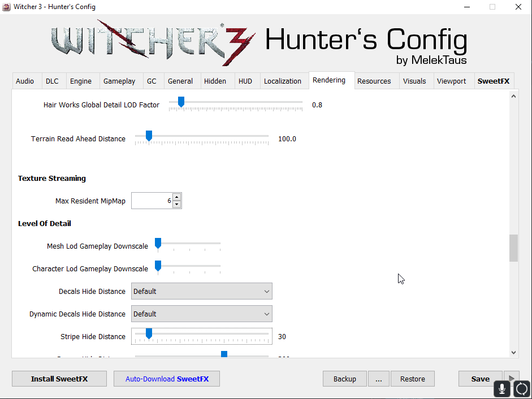
Task: Go to the Gameplay tab
Action: tap(119, 81)
